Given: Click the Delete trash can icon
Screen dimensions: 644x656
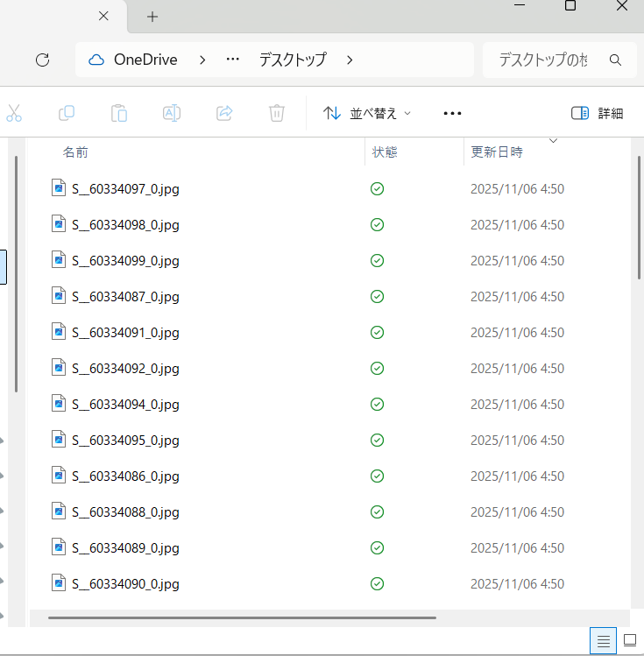Looking at the screenshot, I should [x=277, y=113].
